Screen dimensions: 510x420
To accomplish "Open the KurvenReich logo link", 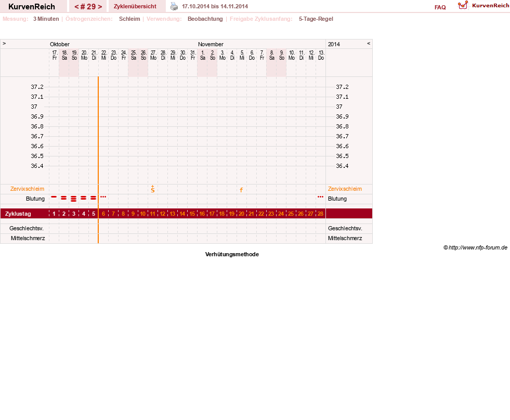I will [x=483, y=6].
